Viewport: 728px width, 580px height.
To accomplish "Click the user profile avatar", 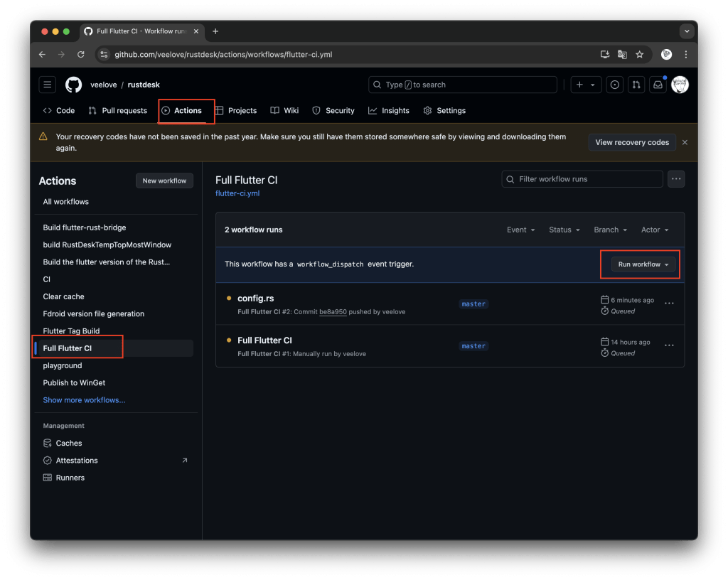I will (680, 85).
